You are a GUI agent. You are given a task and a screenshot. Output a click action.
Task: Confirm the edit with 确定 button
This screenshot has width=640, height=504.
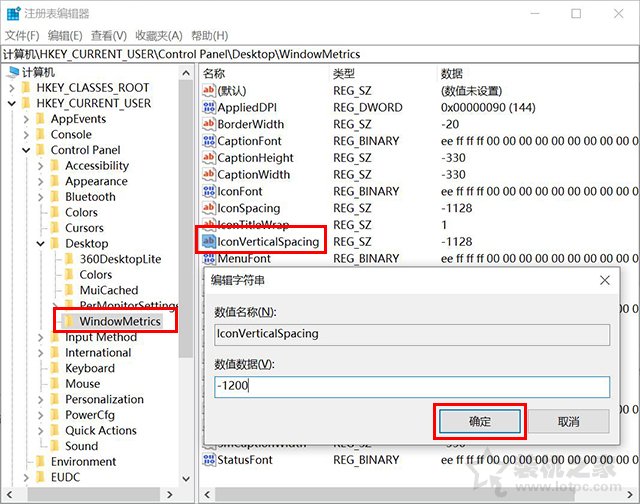click(480, 421)
